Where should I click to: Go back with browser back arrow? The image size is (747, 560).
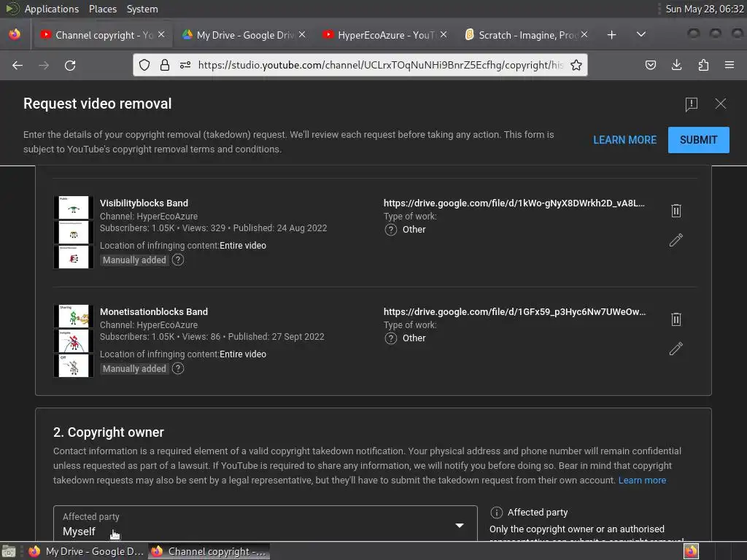pyautogui.click(x=18, y=65)
